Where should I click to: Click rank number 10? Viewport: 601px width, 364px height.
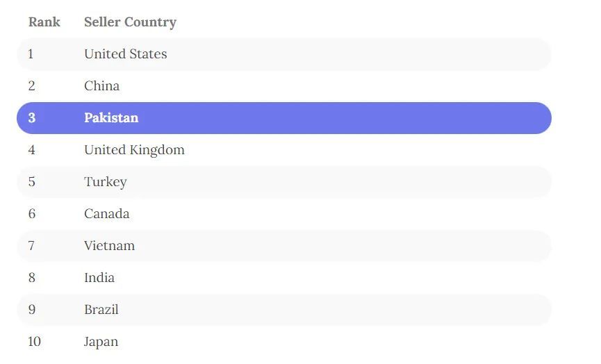[34, 342]
